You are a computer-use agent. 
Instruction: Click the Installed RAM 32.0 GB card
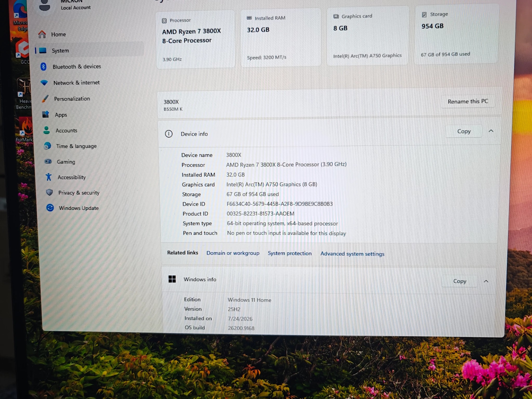281,37
